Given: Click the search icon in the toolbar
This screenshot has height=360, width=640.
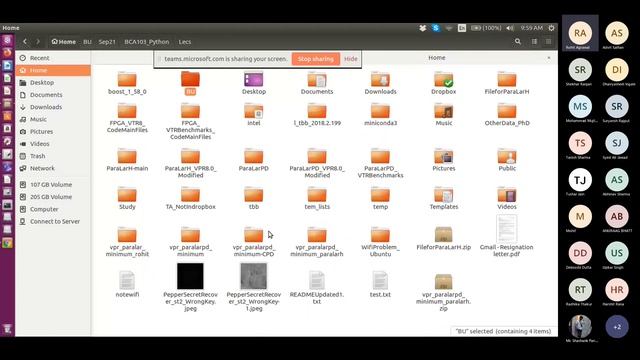Looking at the screenshot, I should point(518,41).
